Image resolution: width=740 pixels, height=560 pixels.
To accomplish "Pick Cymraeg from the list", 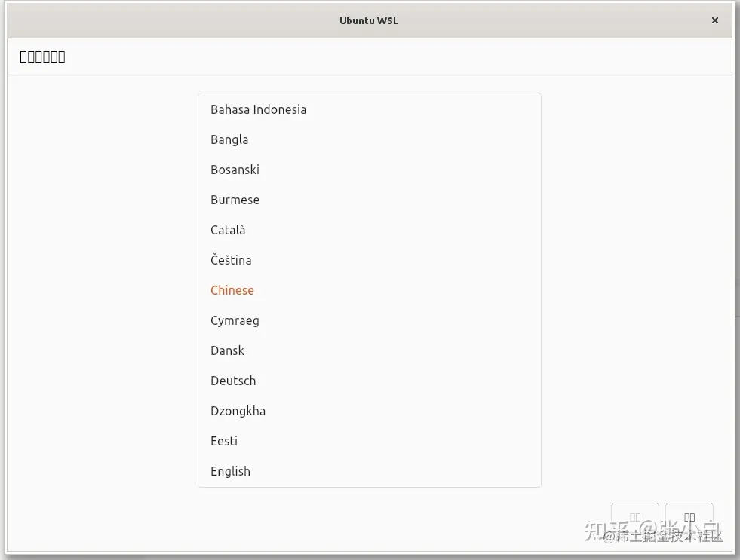I will coord(369,320).
